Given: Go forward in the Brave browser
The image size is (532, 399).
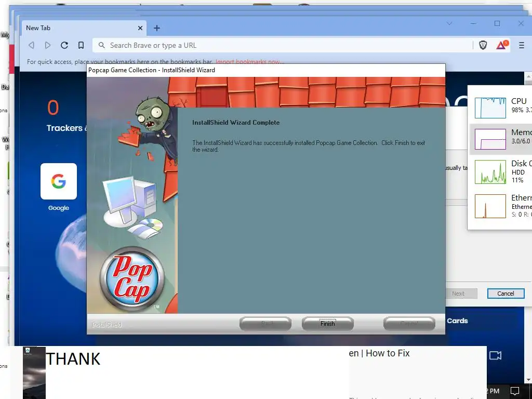Looking at the screenshot, I should pos(48,45).
